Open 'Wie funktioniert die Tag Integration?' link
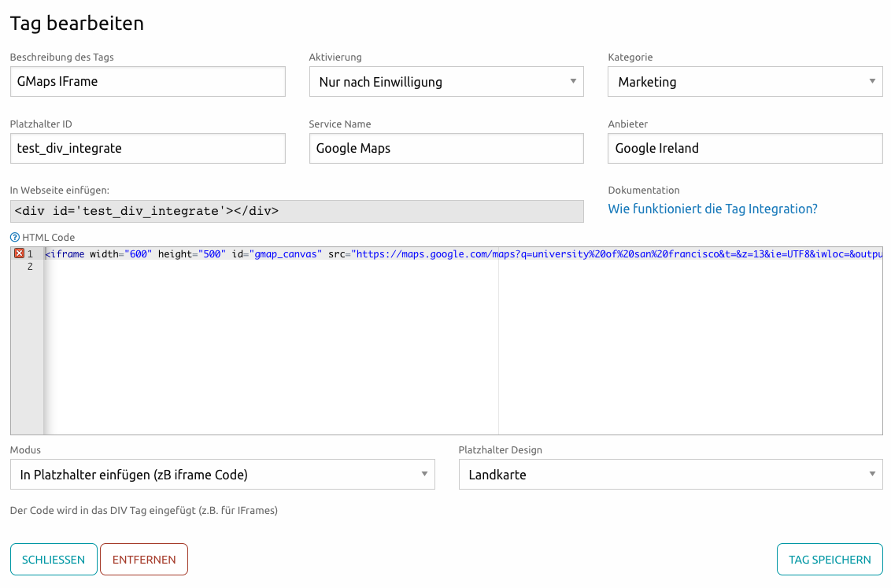The image size is (891, 588). [712, 209]
